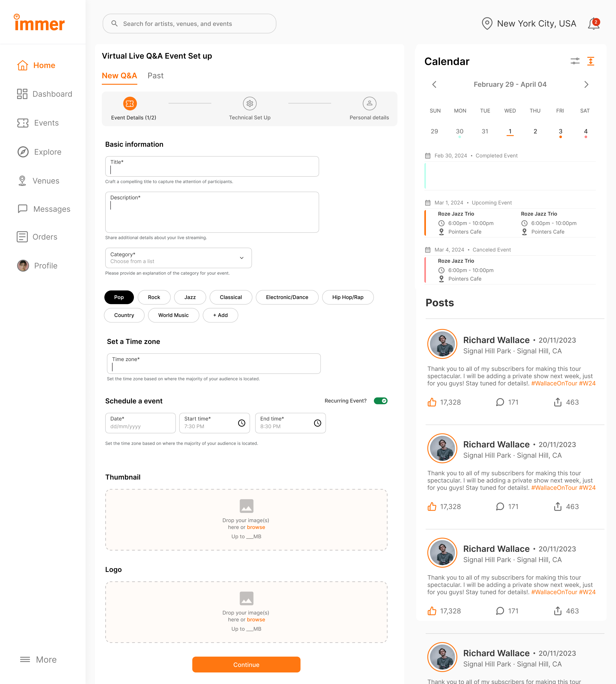Image resolution: width=616 pixels, height=684 pixels.
Task: Click share icon on first post
Action: click(557, 402)
